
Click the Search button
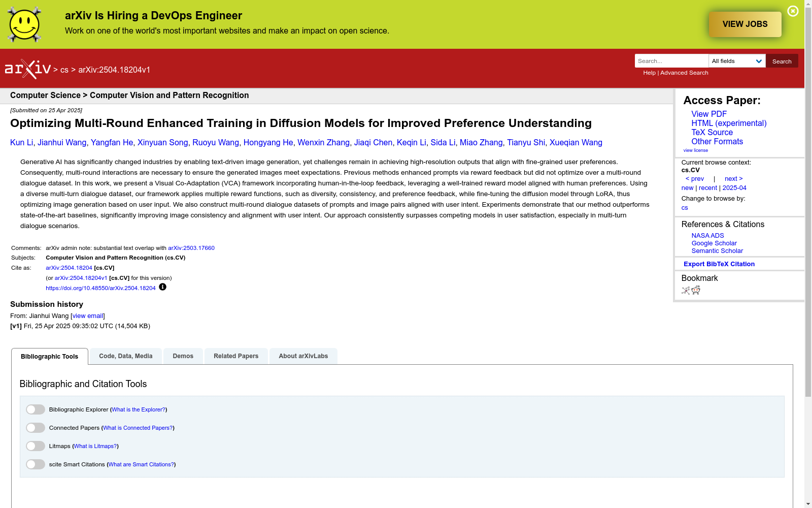pyautogui.click(x=782, y=61)
